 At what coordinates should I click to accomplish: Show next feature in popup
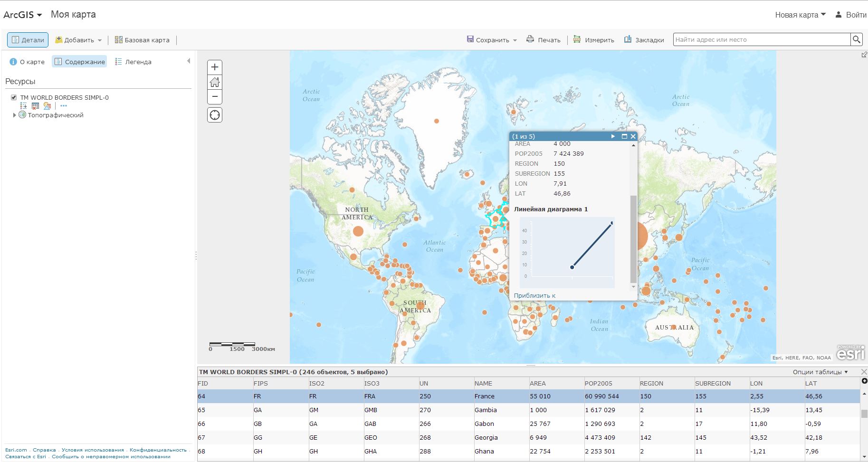coord(613,136)
